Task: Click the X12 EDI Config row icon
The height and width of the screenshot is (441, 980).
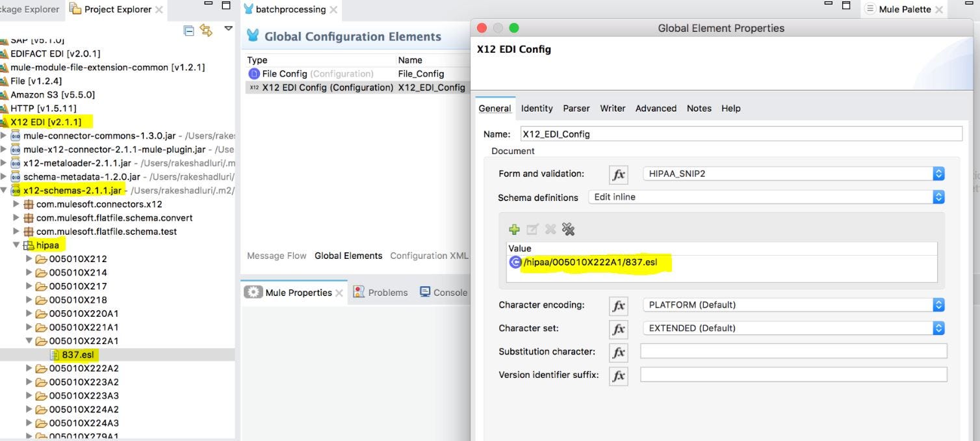Action: click(x=254, y=88)
